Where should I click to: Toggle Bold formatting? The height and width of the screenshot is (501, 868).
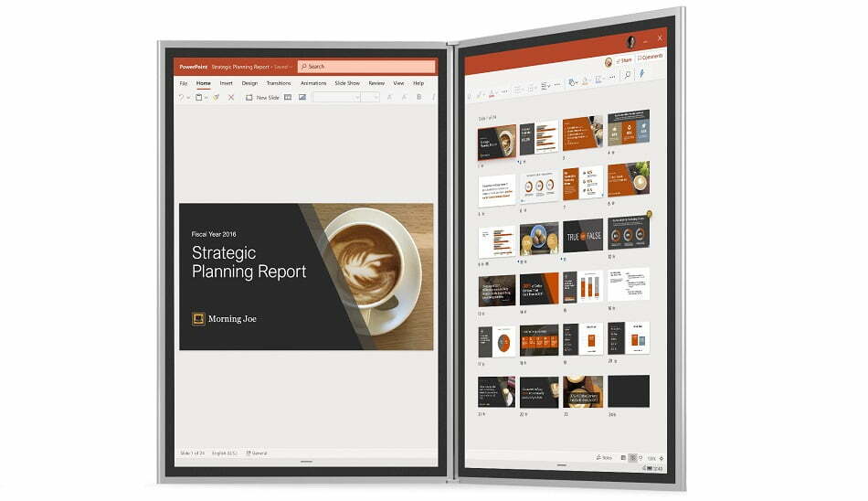(419, 97)
